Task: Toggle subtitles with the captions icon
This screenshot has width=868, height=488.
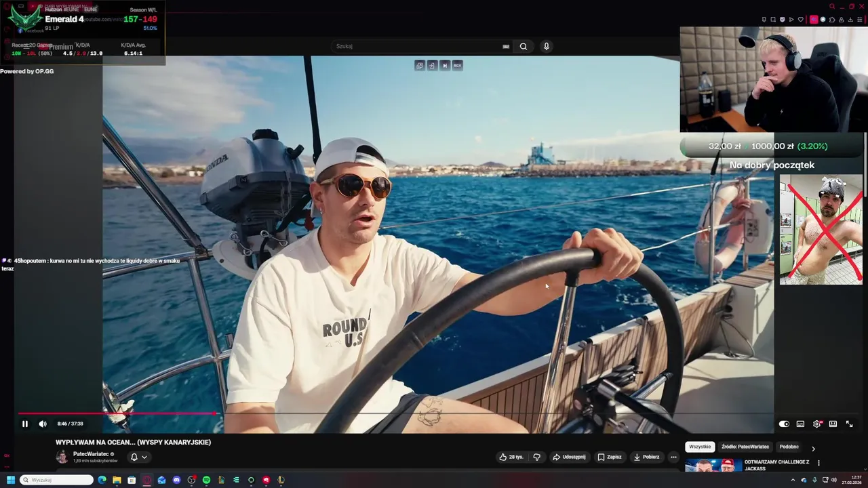Action: pyautogui.click(x=800, y=424)
